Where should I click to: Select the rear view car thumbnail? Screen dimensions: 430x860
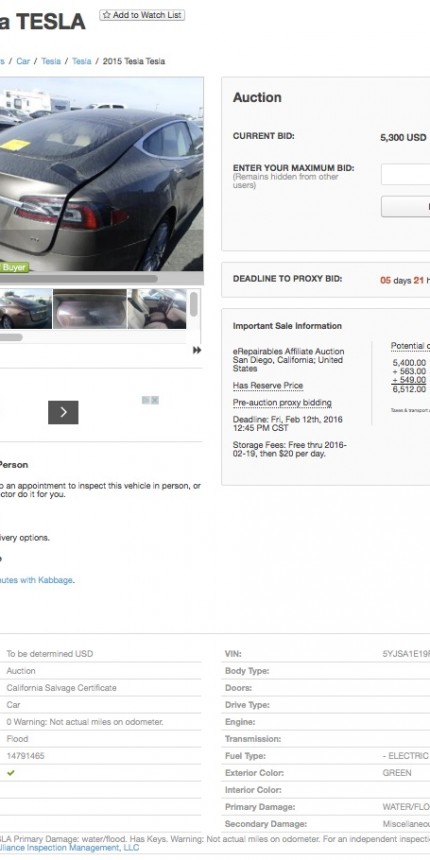point(26,309)
